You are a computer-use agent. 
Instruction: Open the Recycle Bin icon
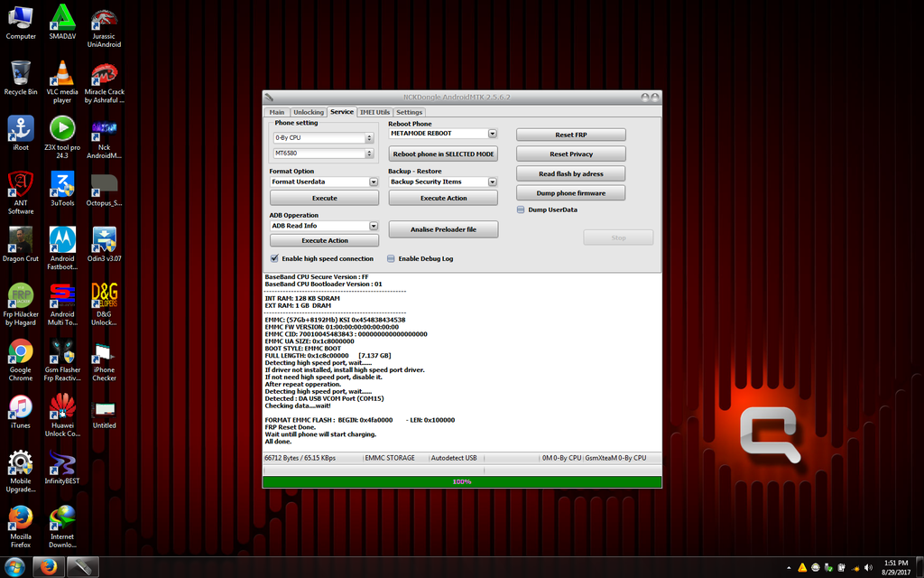(x=21, y=78)
